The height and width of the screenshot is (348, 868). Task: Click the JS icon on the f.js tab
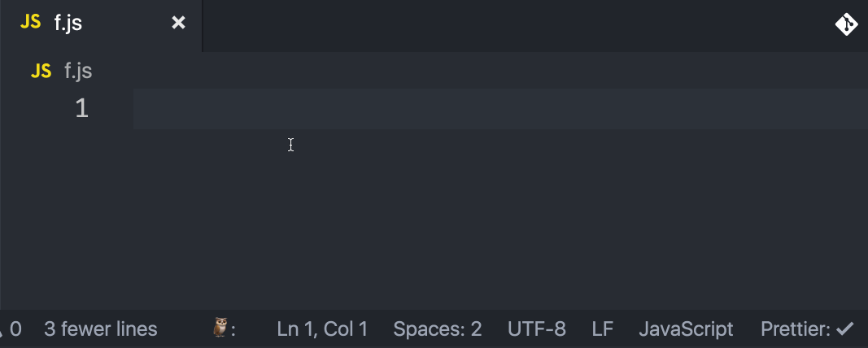click(x=30, y=22)
